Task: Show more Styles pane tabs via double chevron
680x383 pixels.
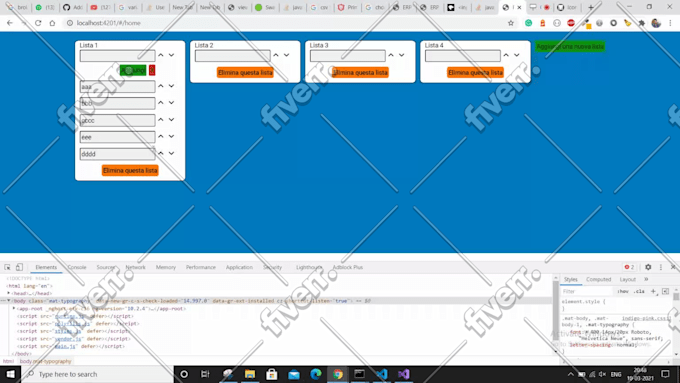Action: tap(646, 279)
